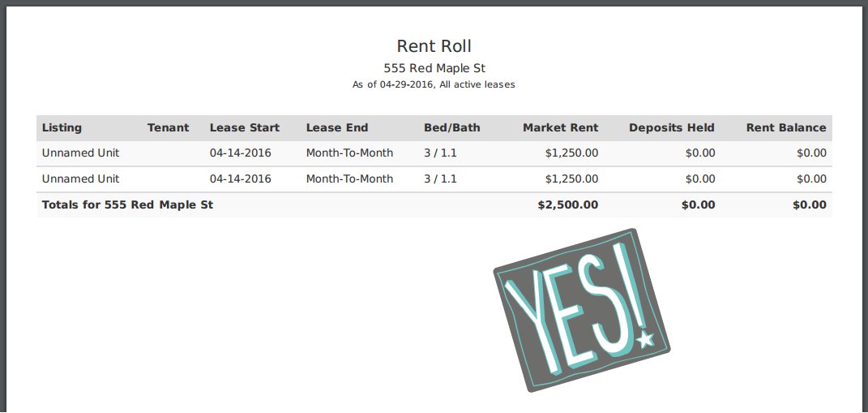This screenshot has height=413, width=868.
Task: Click the 'Tenant' column header
Action: point(169,127)
